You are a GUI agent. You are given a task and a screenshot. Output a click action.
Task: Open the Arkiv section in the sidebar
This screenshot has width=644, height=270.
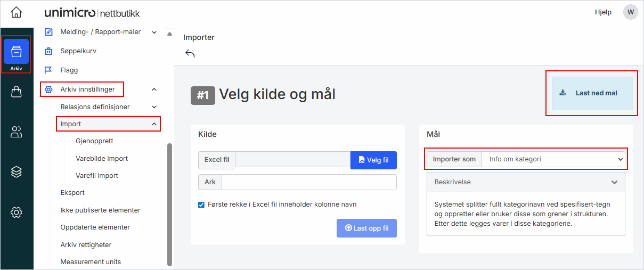[x=16, y=54]
